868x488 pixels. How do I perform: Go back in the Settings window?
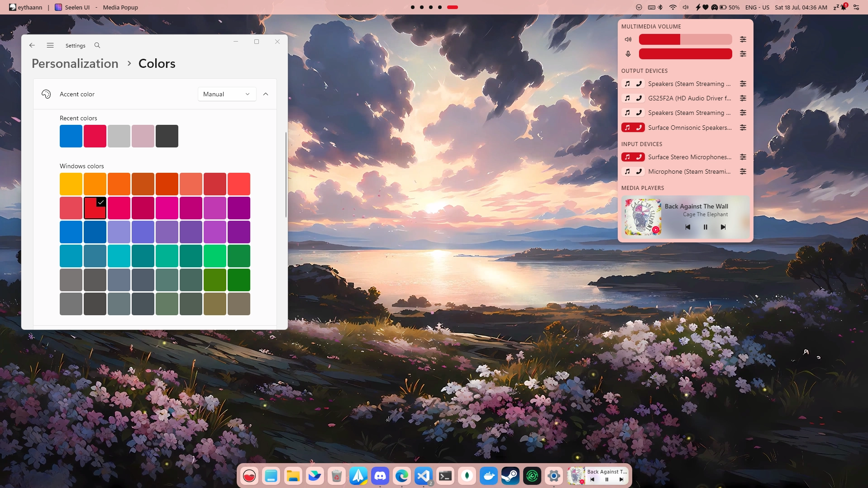[x=32, y=45]
